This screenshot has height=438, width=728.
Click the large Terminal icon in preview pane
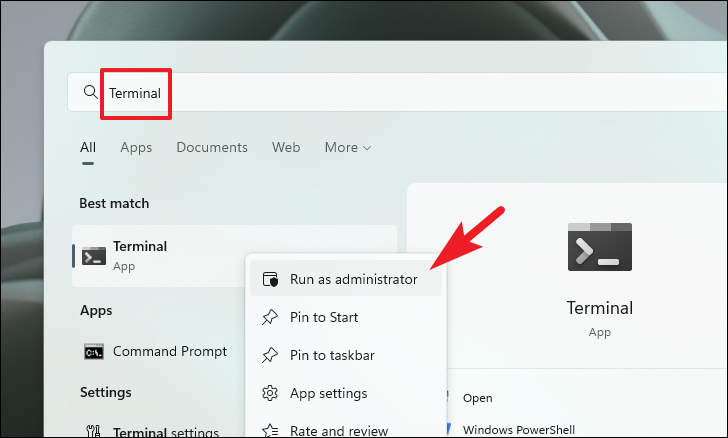(599, 247)
